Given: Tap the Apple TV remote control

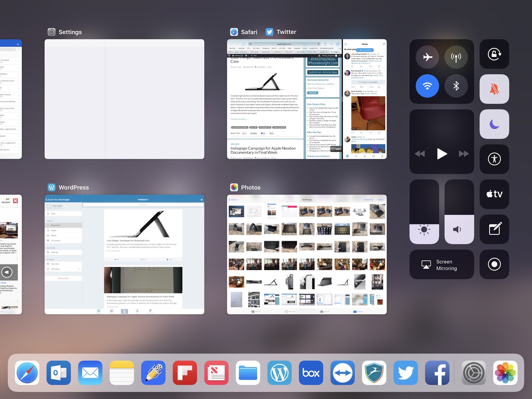Looking at the screenshot, I should pos(494,194).
